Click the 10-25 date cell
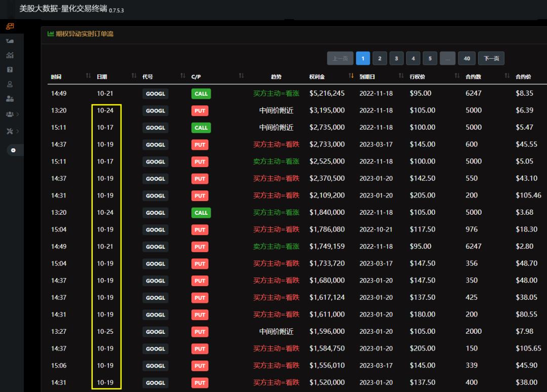 click(105, 331)
